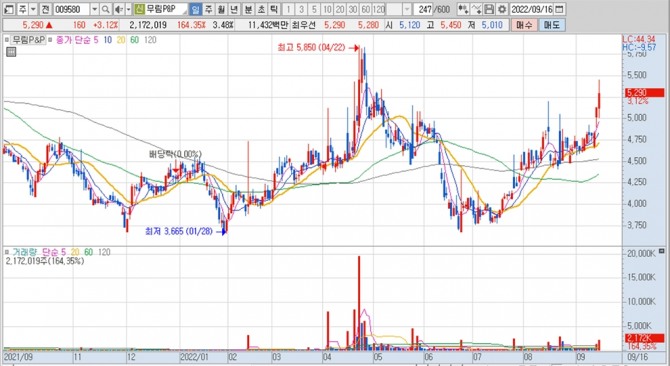Click the grid data table icon under 무림P&P
Image resolution: width=670 pixels, height=366 pixels.
pyautogui.click(x=11, y=52)
